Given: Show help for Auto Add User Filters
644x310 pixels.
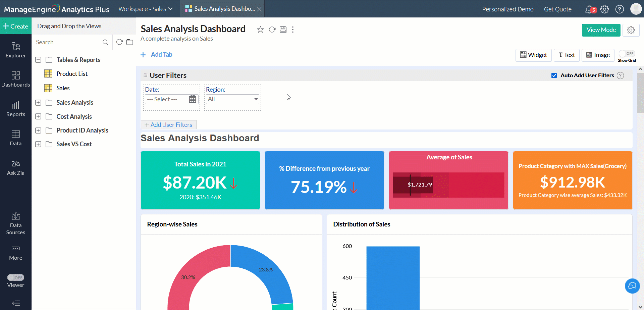Looking at the screenshot, I should pyautogui.click(x=621, y=75).
